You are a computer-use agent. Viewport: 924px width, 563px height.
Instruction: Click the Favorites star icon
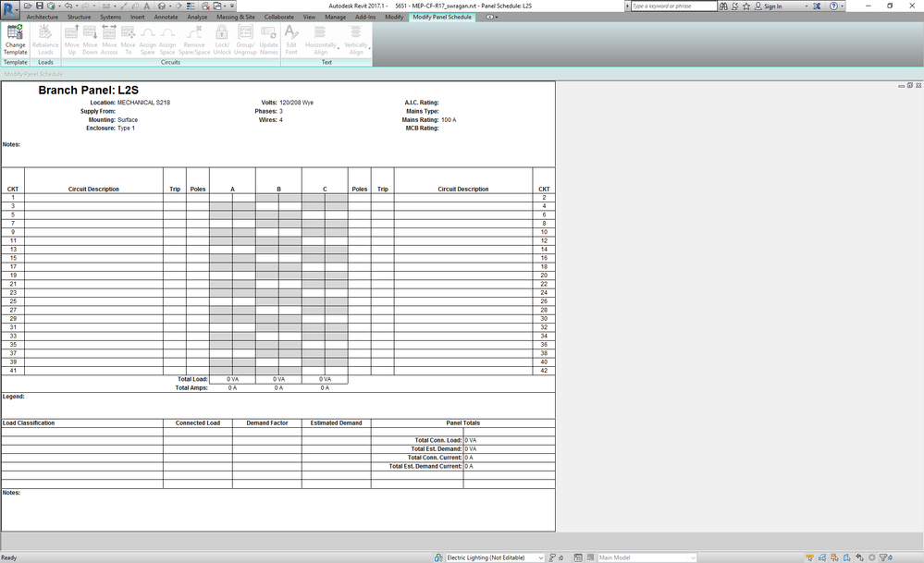[746, 6]
